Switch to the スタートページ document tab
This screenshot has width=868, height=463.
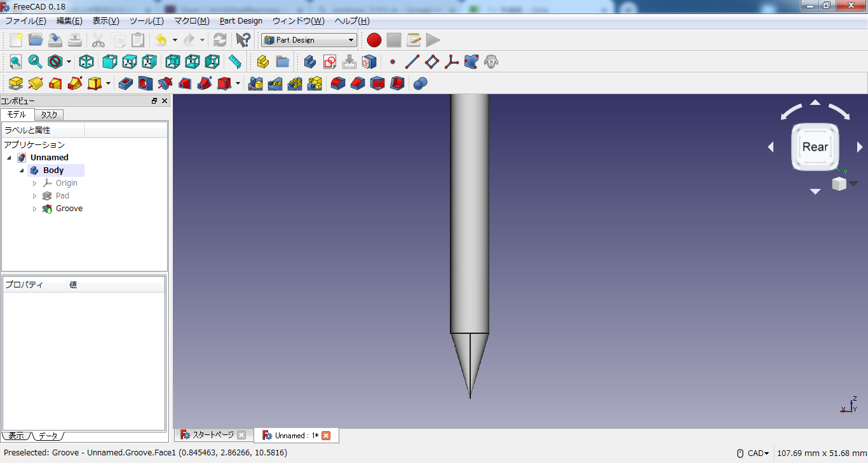214,435
